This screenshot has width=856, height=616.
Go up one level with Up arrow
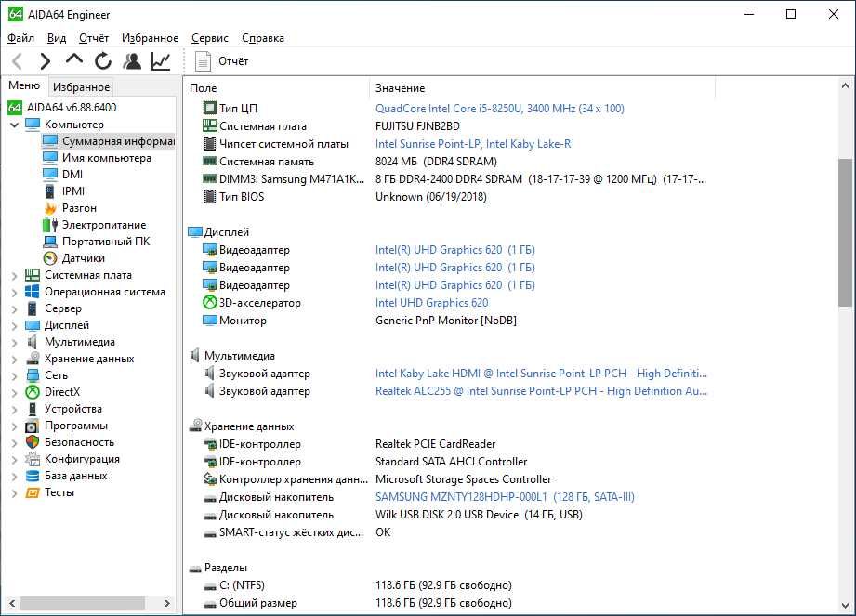pyautogui.click(x=74, y=59)
